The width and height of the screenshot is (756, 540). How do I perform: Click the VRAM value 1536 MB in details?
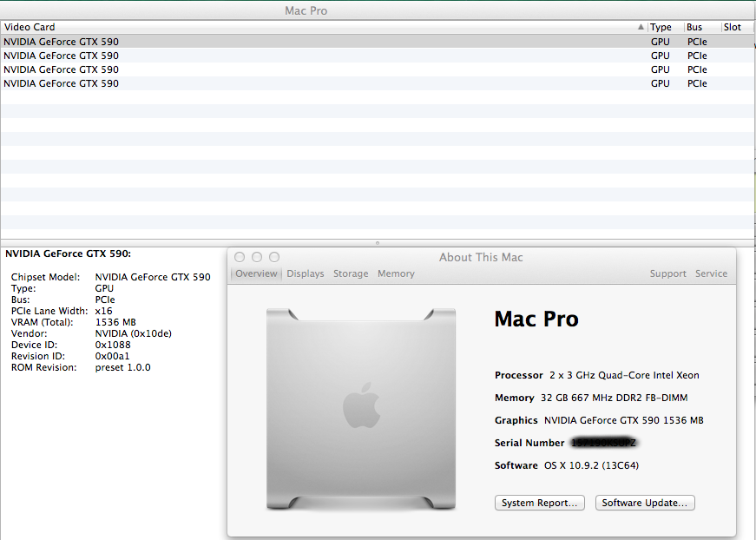[x=115, y=322]
